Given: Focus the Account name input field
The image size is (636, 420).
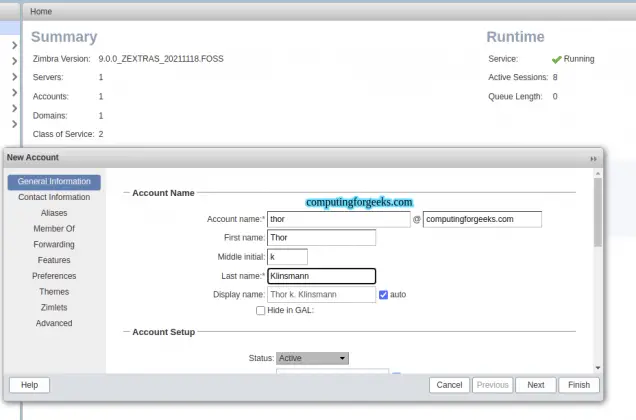Looking at the screenshot, I should pos(339,219).
